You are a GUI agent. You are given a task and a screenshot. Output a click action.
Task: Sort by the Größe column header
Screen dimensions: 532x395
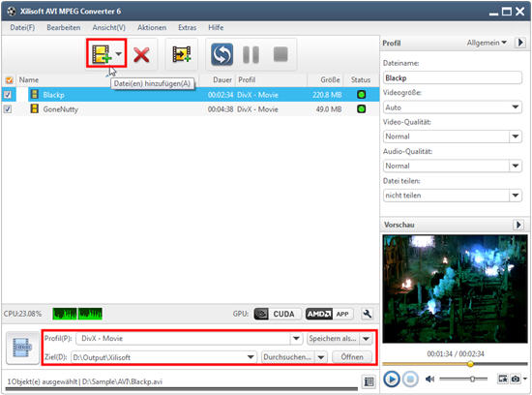tap(330, 79)
